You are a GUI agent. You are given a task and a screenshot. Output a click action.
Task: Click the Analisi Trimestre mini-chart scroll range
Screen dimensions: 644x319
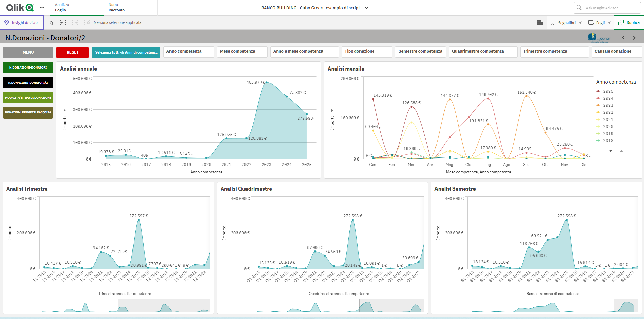[79, 305]
